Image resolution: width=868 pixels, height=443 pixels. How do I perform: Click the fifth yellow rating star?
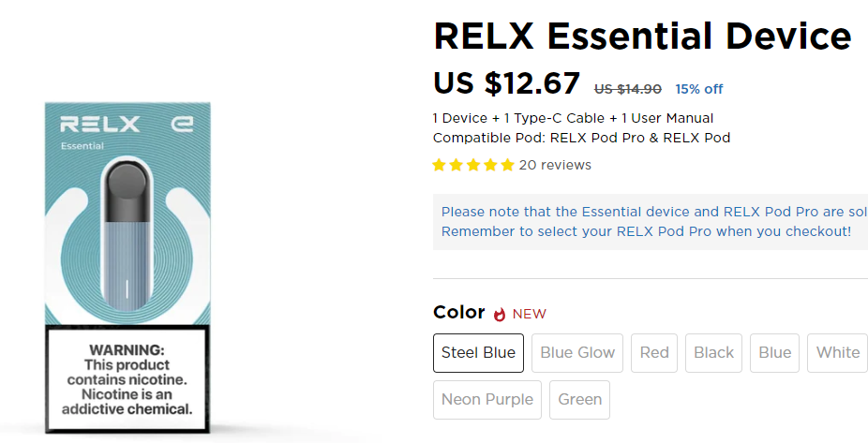(507, 165)
